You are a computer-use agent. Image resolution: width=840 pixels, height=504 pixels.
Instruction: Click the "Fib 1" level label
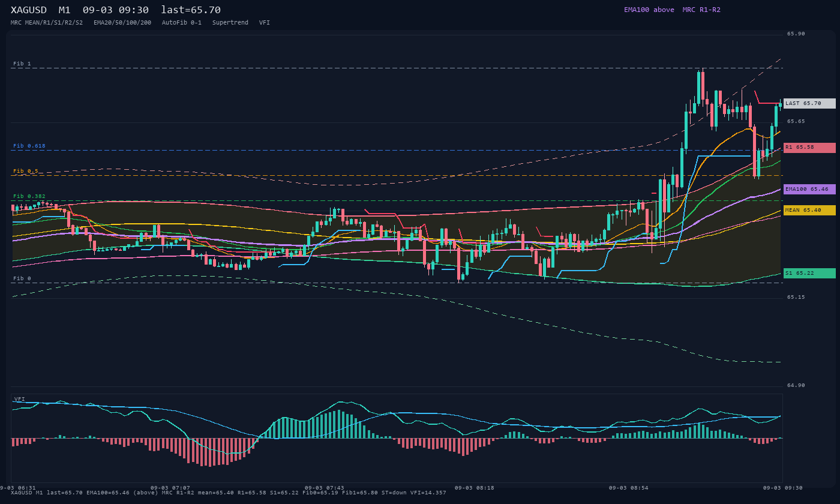(x=22, y=64)
